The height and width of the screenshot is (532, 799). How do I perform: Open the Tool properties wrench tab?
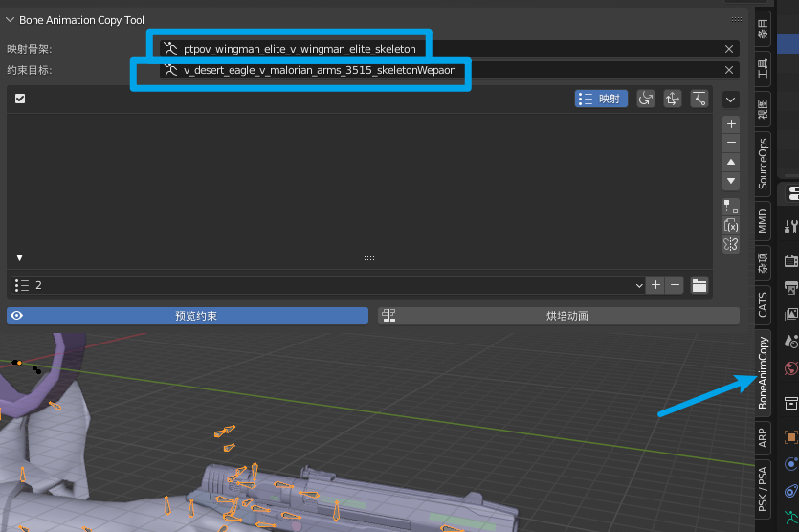coord(790,226)
